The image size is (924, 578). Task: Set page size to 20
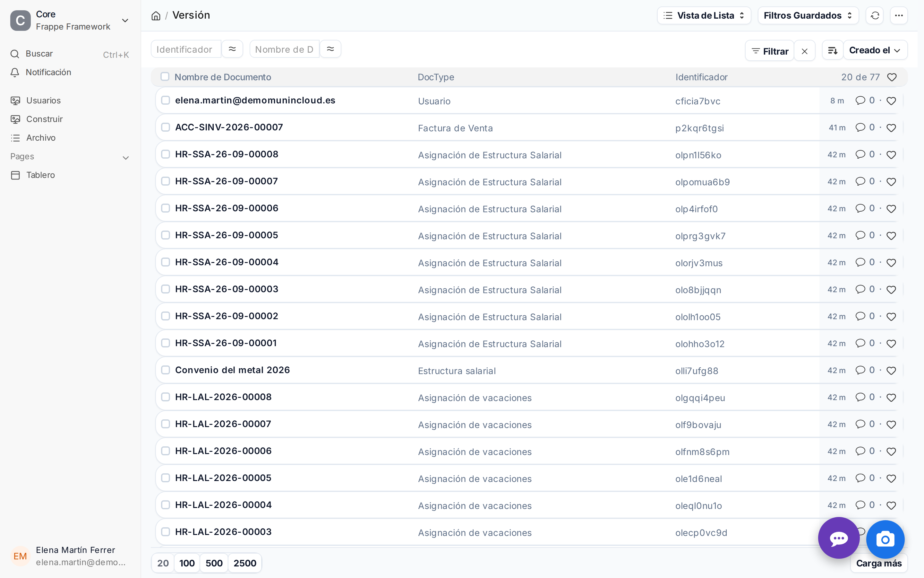point(163,563)
